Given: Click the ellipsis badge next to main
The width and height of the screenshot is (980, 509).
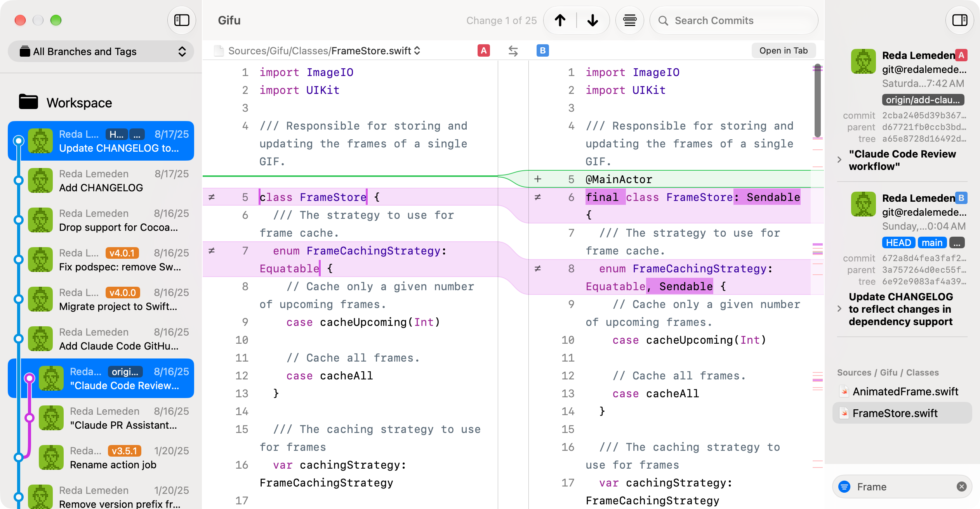Looking at the screenshot, I should [957, 242].
